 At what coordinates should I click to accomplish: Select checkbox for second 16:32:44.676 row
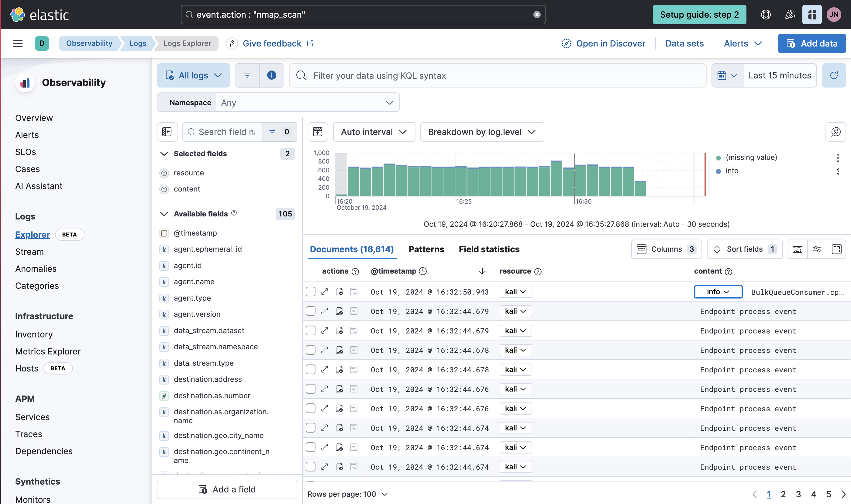(310, 408)
